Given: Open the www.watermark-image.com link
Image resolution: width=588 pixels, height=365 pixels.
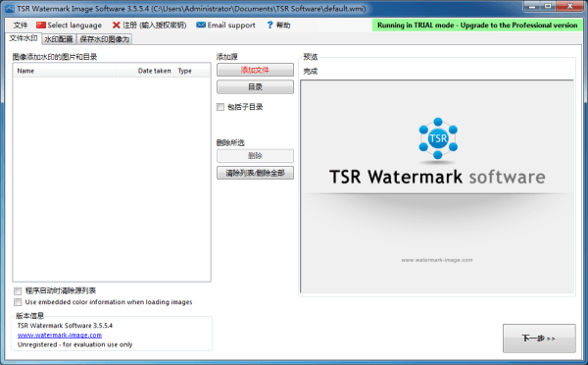Looking at the screenshot, I should point(60,335).
